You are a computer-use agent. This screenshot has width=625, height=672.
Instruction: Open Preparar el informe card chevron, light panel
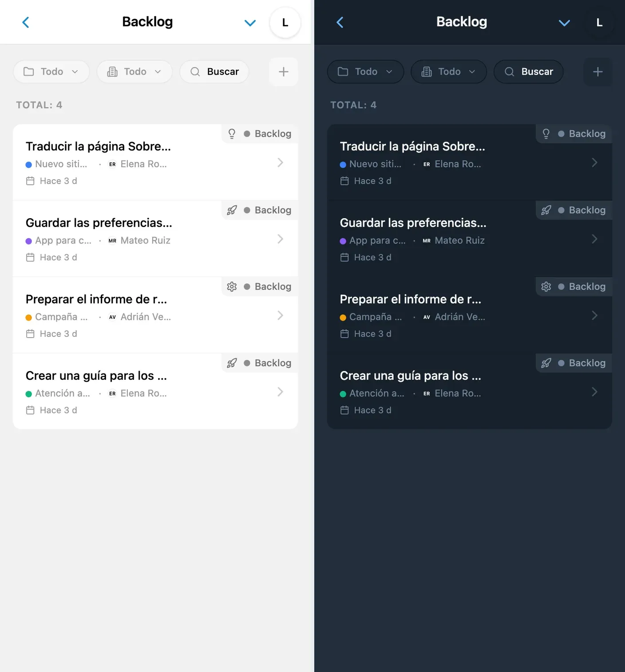point(280,315)
